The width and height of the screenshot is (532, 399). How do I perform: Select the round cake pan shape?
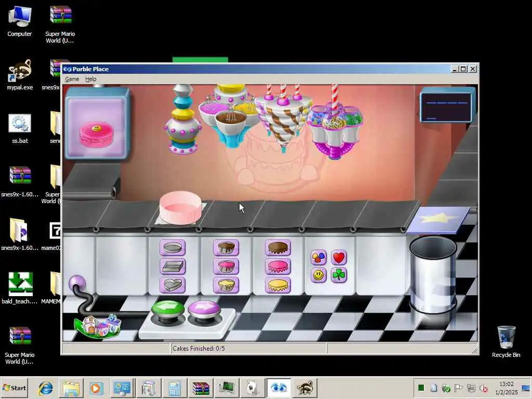[x=172, y=248]
